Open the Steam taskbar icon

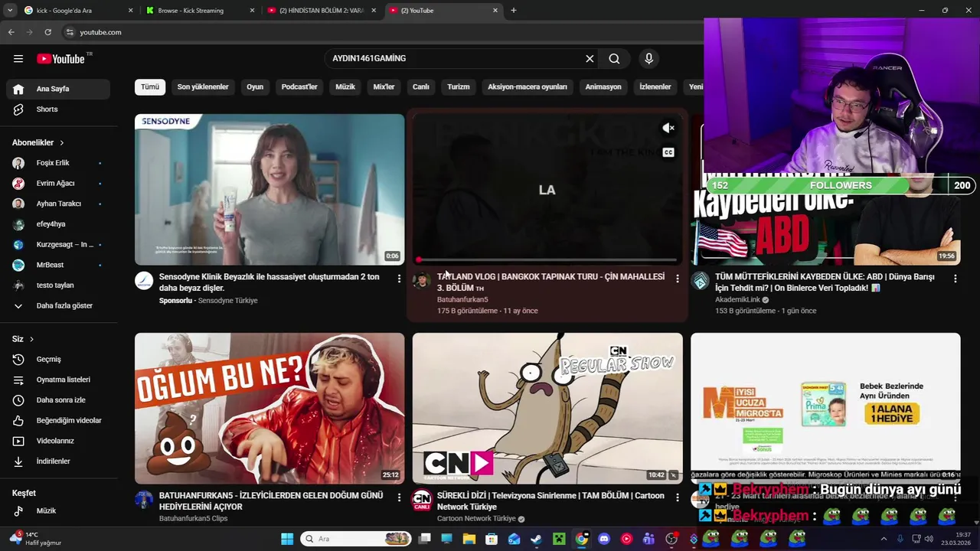[x=536, y=539]
